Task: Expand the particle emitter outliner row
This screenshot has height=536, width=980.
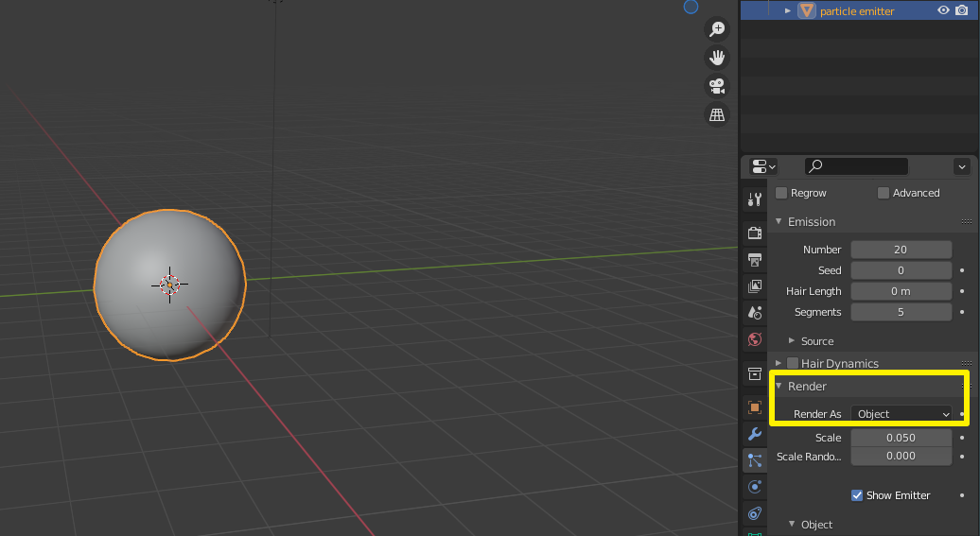Action: 787,10
